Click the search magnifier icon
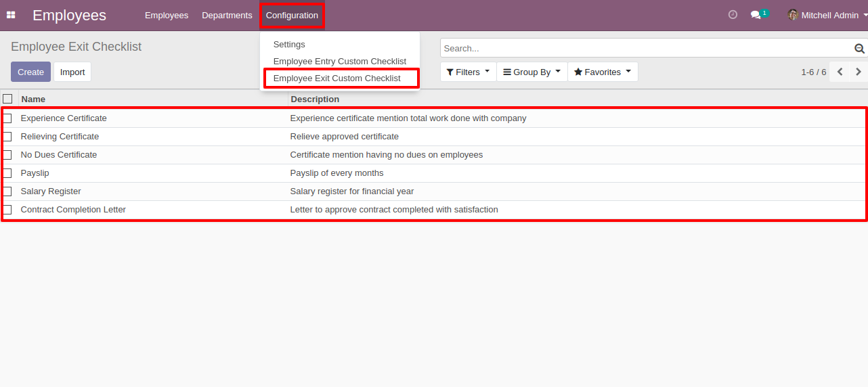The height and width of the screenshot is (387, 868). pos(859,48)
